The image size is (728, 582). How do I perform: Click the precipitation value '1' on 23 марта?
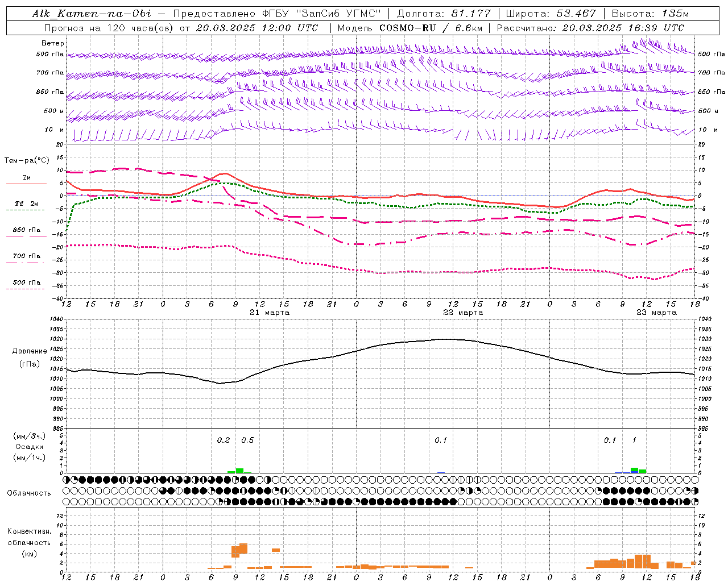coord(634,440)
